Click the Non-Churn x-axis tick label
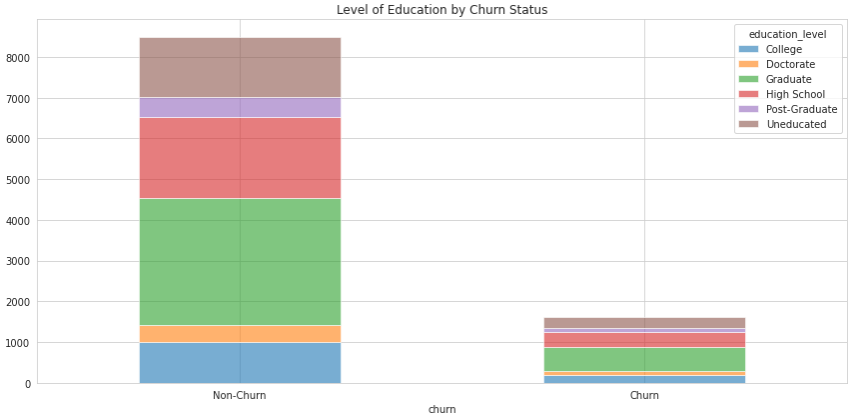 (x=240, y=395)
